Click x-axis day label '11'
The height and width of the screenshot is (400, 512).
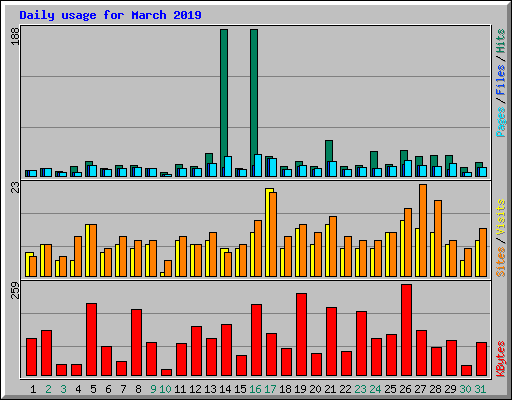click(x=180, y=389)
